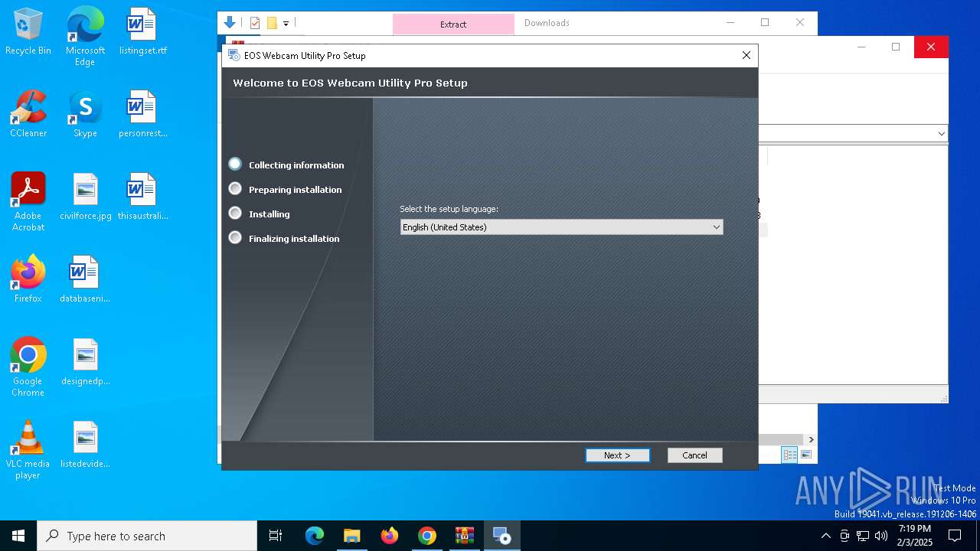Select civilforce.jpg image file

coord(85,197)
